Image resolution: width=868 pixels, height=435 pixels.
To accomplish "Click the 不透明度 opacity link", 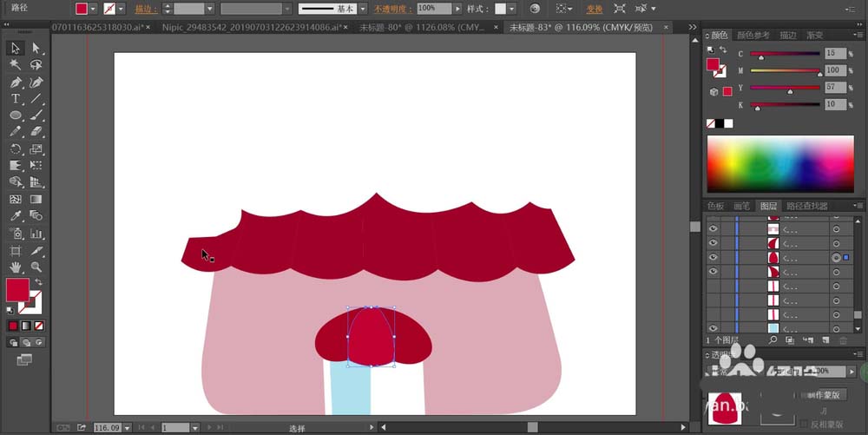I will pyautogui.click(x=392, y=9).
